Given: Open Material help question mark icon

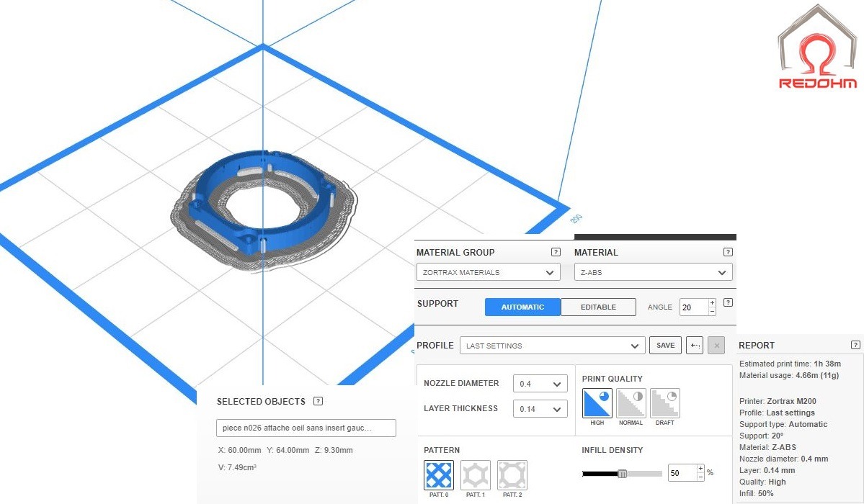Looking at the screenshot, I should (728, 252).
